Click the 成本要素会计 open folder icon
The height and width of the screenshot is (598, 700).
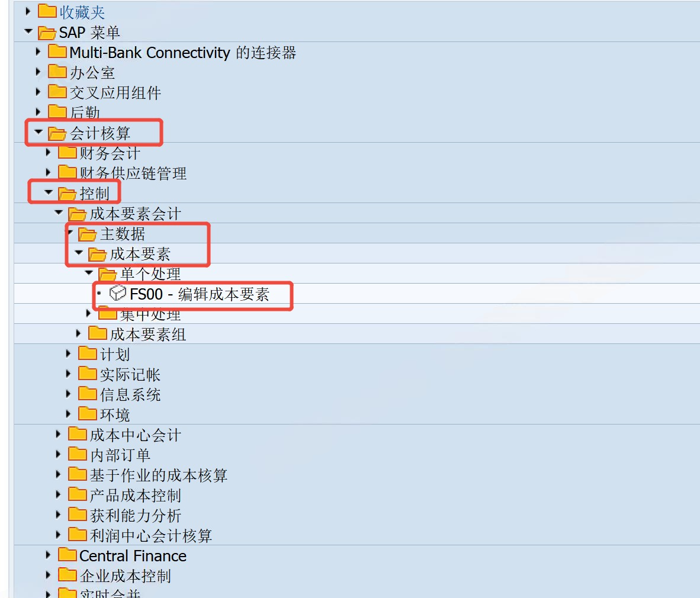point(77,214)
